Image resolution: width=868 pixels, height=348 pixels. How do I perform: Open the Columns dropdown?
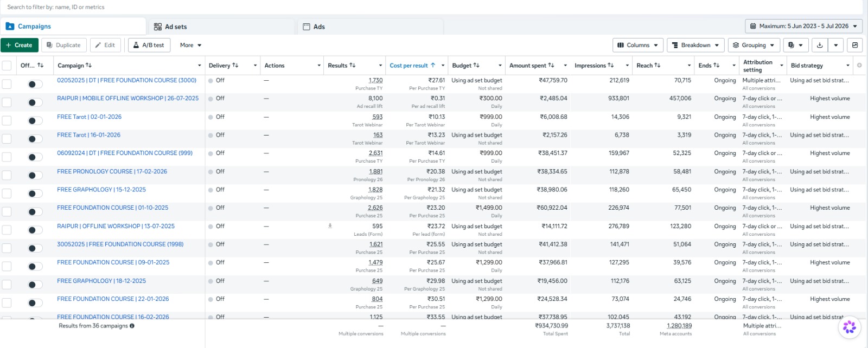click(x=637, y=45)
